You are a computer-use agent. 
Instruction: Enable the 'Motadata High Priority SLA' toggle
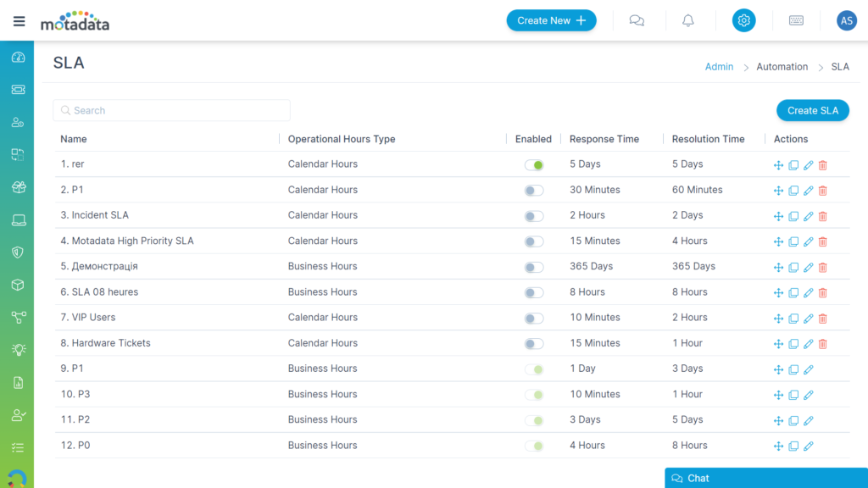pos(534,241)
